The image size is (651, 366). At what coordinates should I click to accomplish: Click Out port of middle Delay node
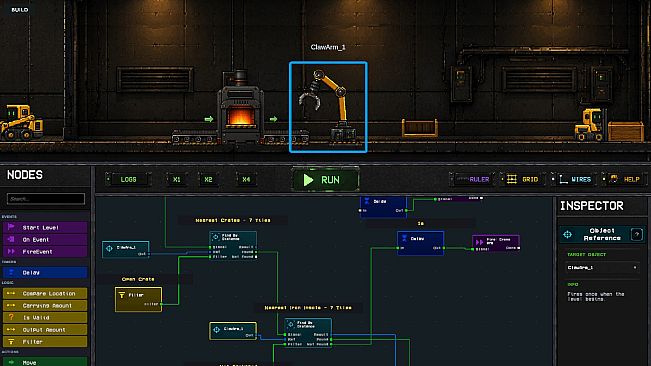443,248
